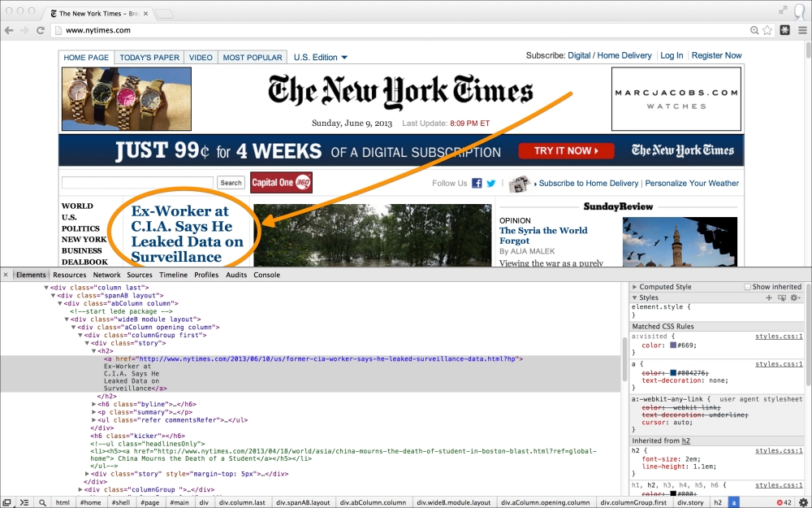Expand the ul class="refer commentsRefer" node
The width and height of the screenshot is (812, 508).
tap(93, 420)
